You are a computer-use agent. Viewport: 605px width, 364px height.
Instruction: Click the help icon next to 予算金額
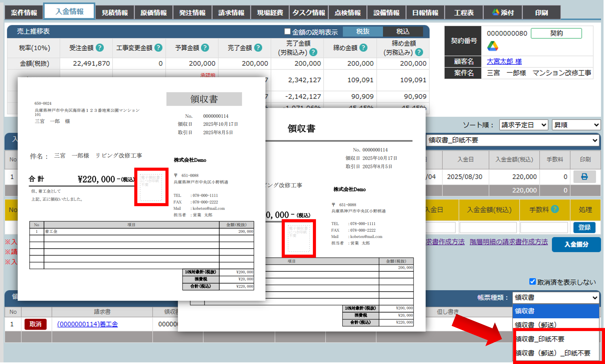(x=205, y=48)
